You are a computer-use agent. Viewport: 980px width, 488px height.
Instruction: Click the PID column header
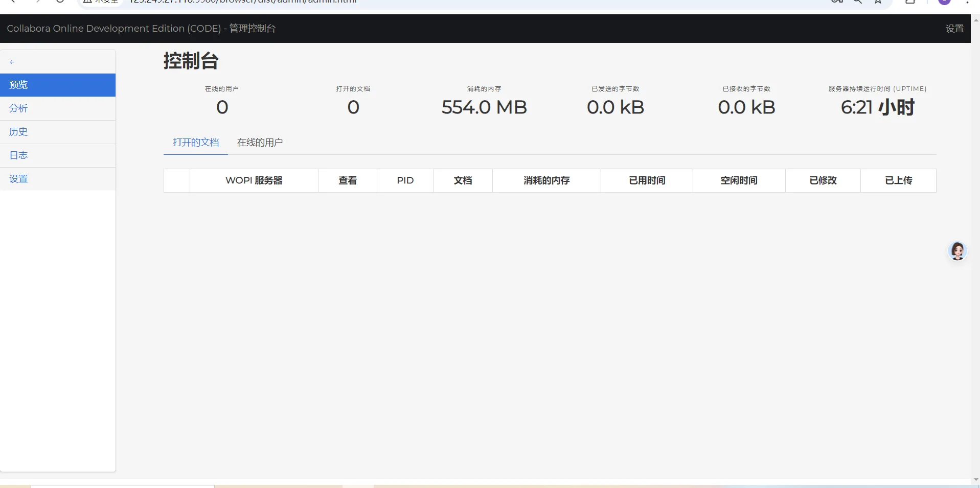405,180
